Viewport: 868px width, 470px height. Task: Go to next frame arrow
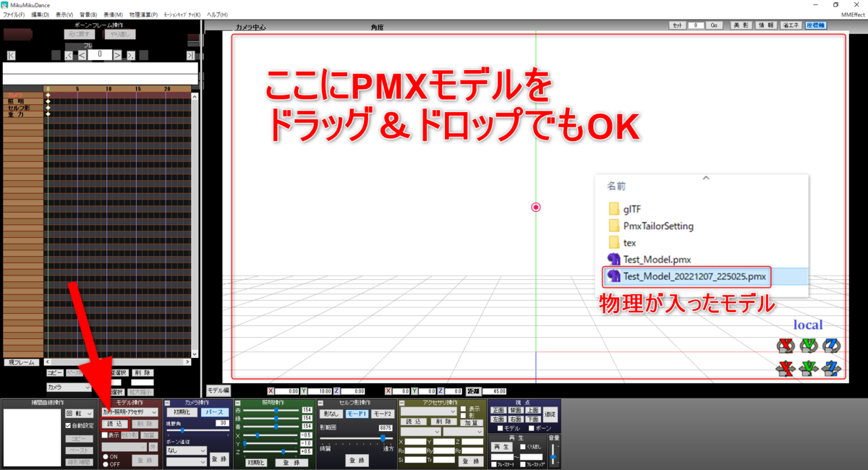click(x=118, y=55)
